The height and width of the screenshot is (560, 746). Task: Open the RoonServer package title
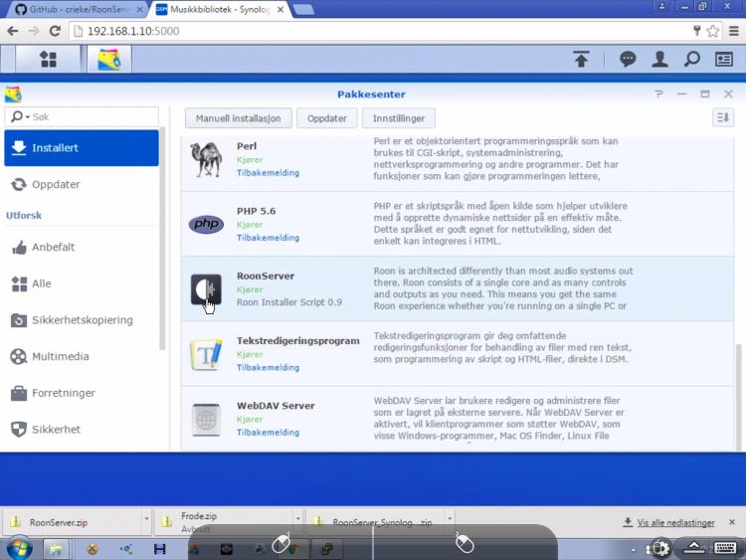point(266,276)
